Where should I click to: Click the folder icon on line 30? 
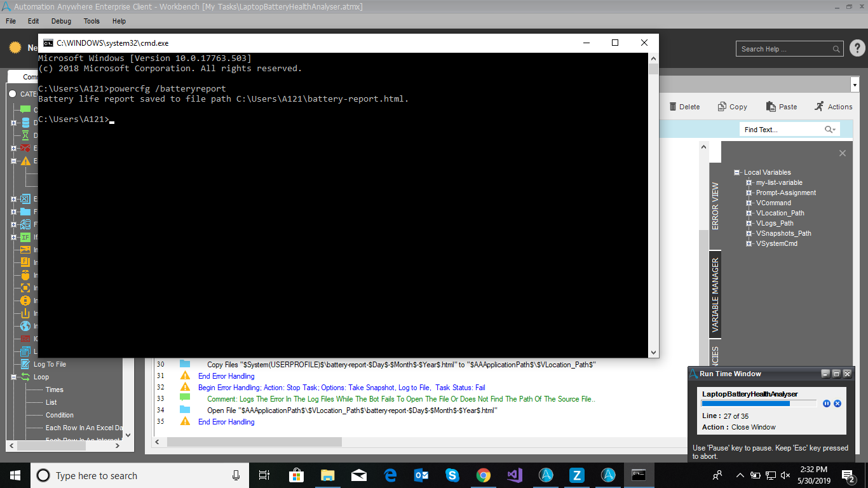pos(185,364)
